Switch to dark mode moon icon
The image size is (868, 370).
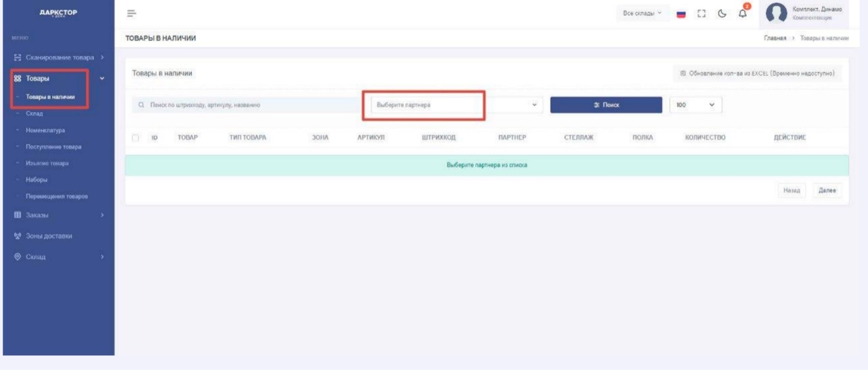(x=723, y=14)
